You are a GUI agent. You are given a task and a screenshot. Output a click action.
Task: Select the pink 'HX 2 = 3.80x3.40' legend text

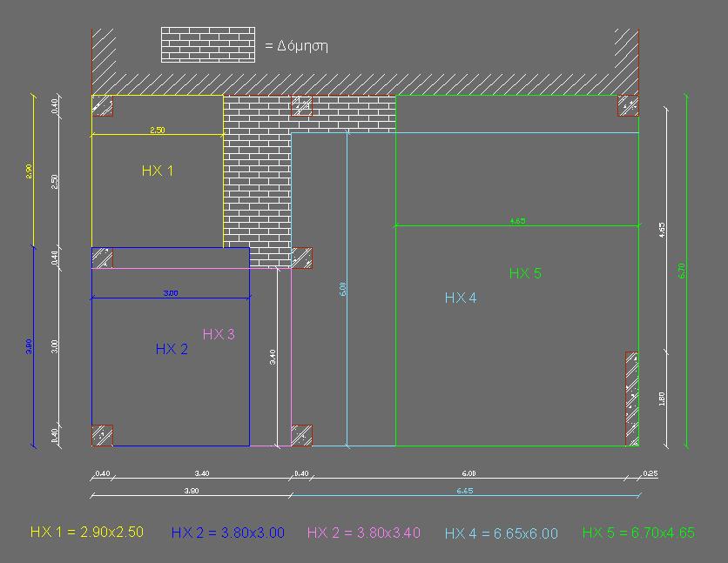[364, 533]
